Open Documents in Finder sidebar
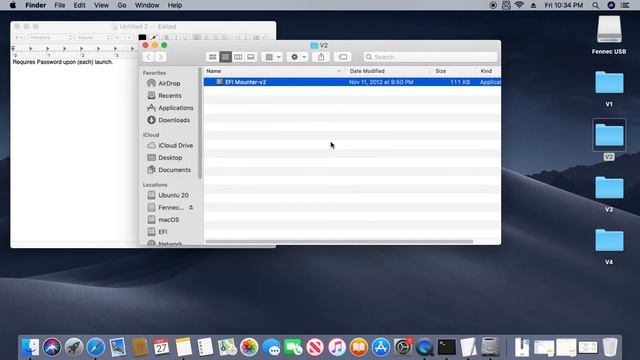Screen dimensions: 640x360 click(x=174, y=170)
